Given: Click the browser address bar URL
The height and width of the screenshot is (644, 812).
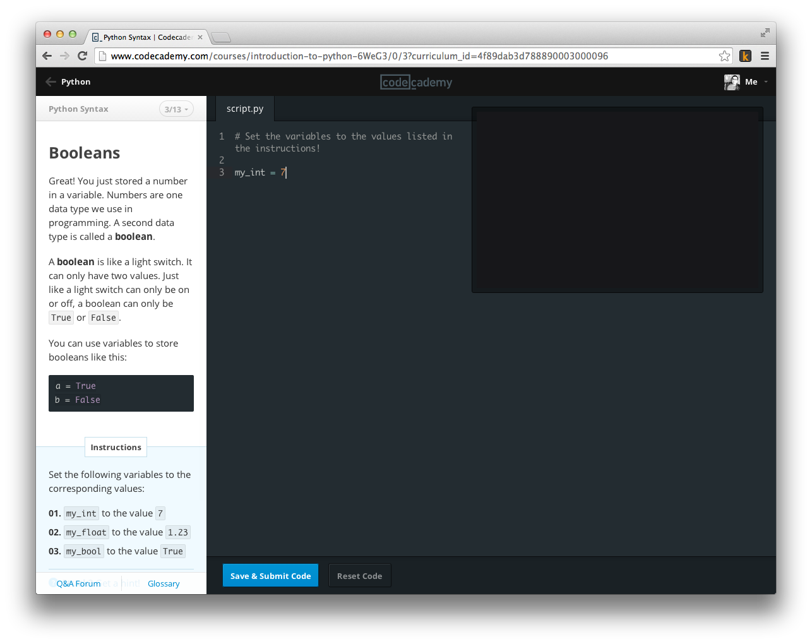Looking at the screenshot, I should pyautogui.click(x=359, y=56).
